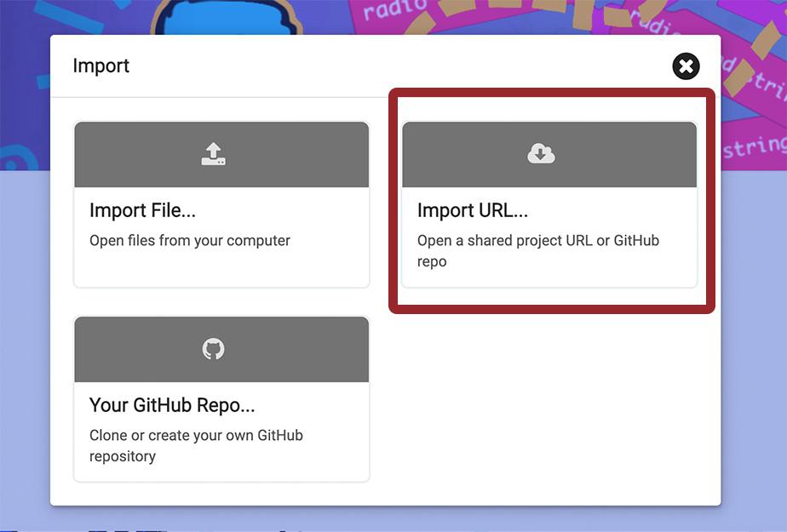
Task: Click the lavender background below the dialog
Action: (x=393, y=518)
